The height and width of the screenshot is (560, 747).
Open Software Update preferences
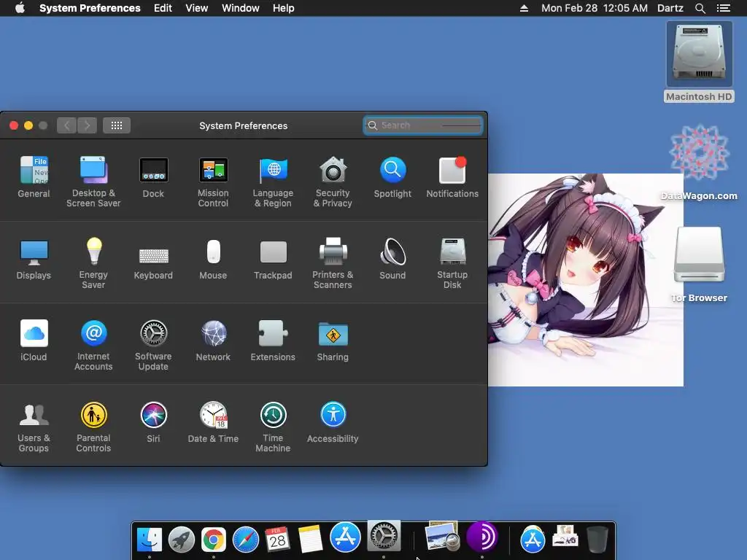(153, 345)
